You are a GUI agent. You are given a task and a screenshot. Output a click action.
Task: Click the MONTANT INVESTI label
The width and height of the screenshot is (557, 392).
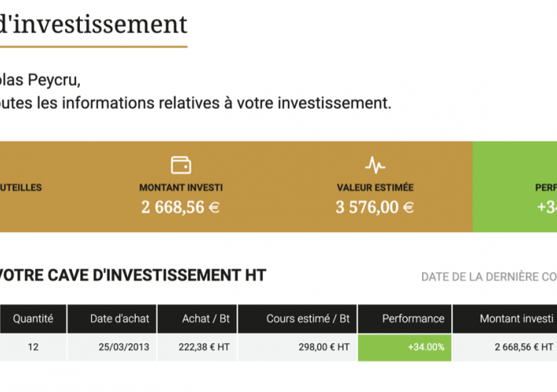[180, 187]
